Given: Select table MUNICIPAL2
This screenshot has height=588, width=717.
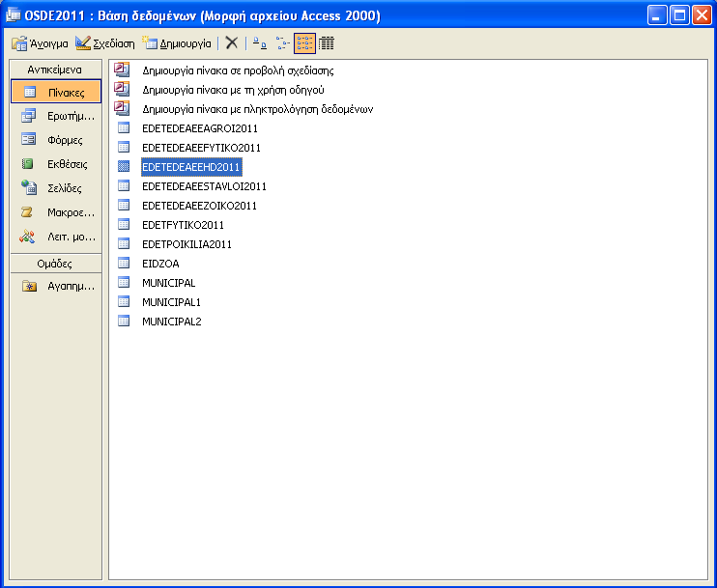Looking at the screenshot, I should tap(171, 322).
